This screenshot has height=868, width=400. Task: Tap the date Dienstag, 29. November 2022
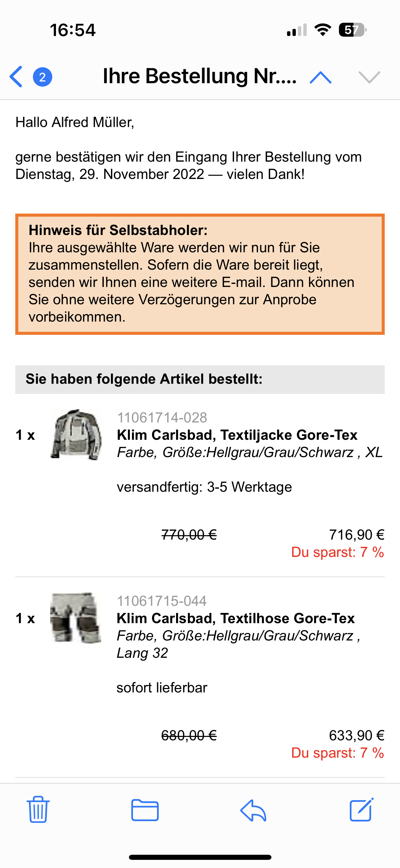(110, 174)
